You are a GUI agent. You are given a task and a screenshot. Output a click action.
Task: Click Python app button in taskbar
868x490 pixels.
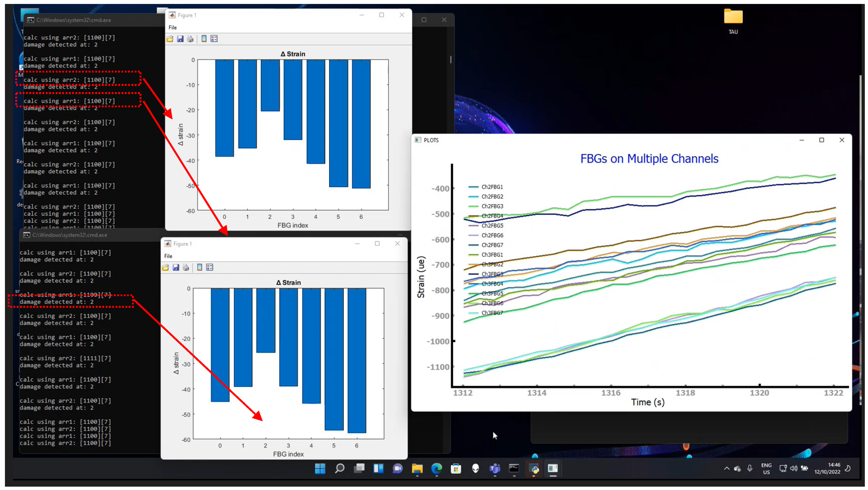point(534,468)
